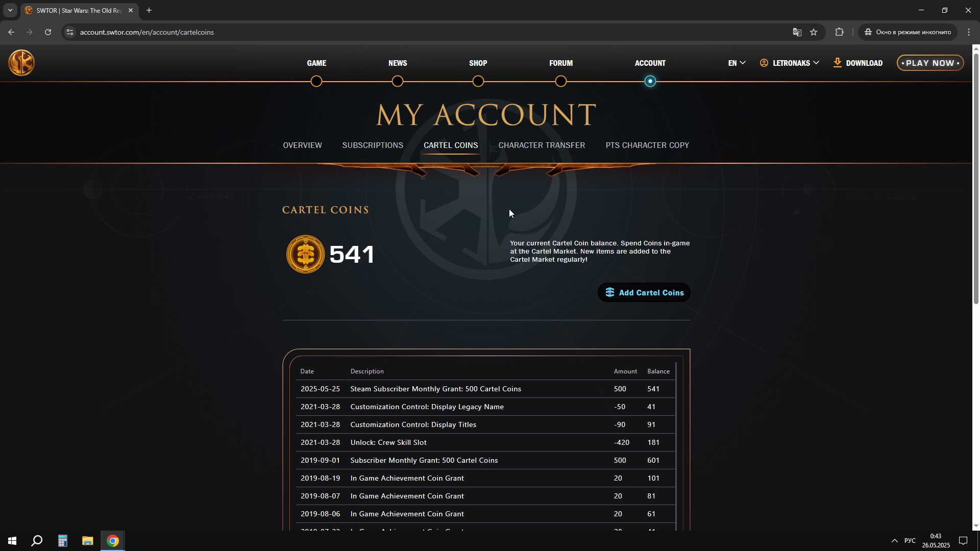Image resolution: width=980 pixels, height=551 pixels.
Task: Bookmark this page with the star icon
Action: [x=814, y=32]
